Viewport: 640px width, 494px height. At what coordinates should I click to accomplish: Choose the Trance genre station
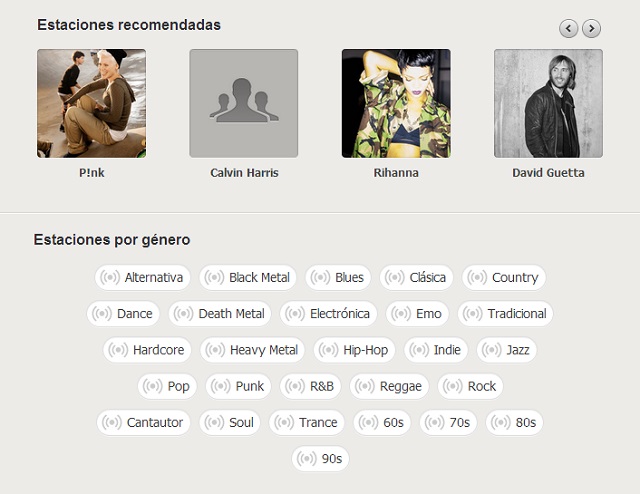coord(307,422)
